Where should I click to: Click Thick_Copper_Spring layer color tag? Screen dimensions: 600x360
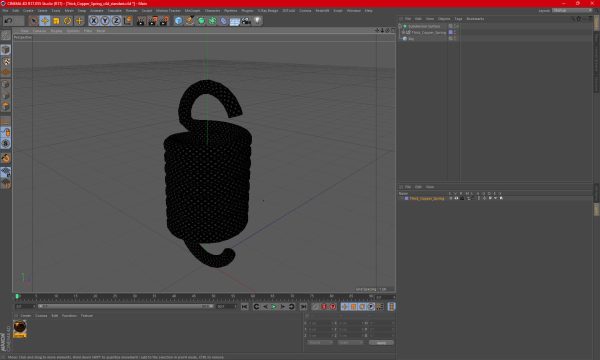pyautogui.click(x=450, y=33)
